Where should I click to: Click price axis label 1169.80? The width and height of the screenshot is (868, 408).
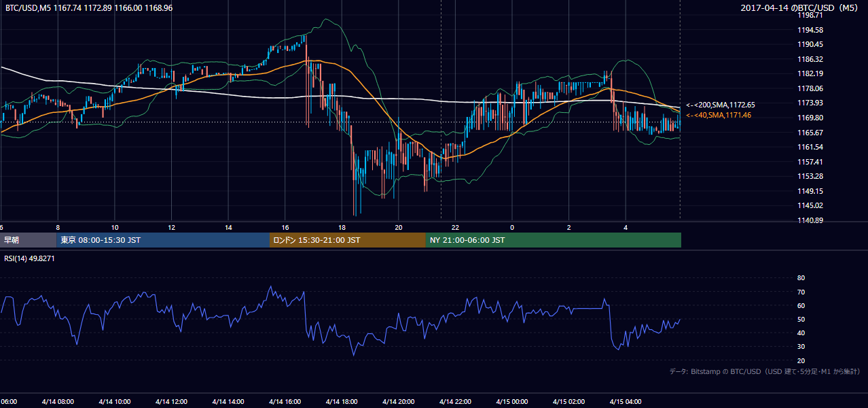pyautogui.click(x=810, y=118)
